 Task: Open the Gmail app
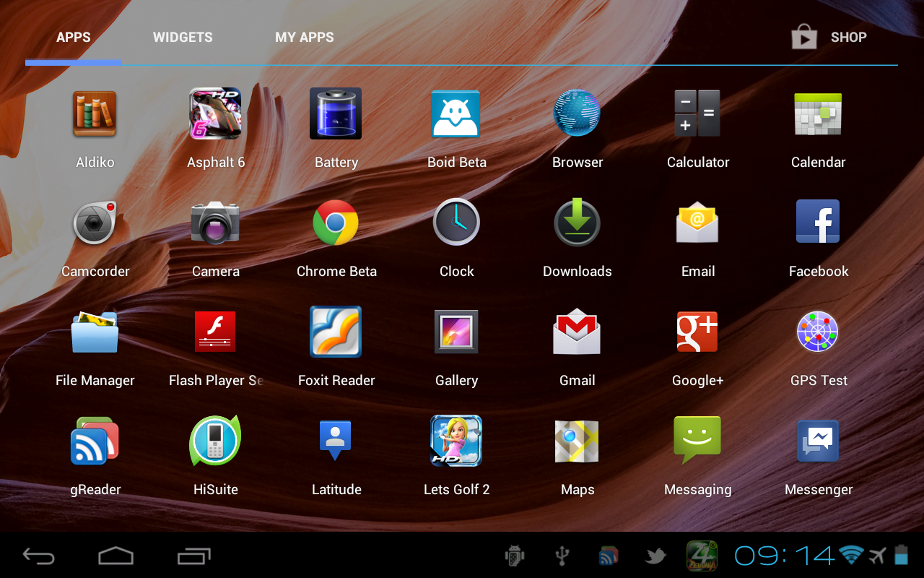click(577, 332)
